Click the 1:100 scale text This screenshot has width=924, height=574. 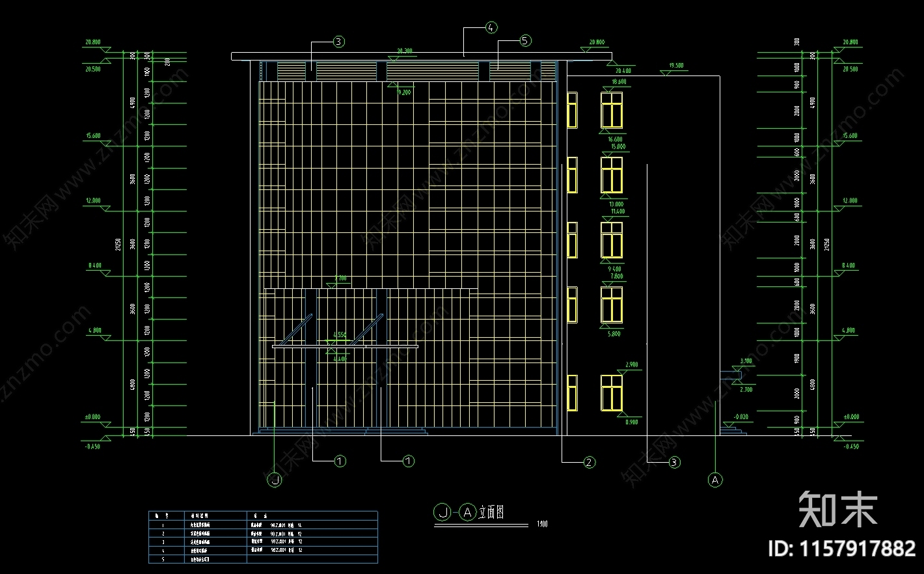tap(543, 523)
